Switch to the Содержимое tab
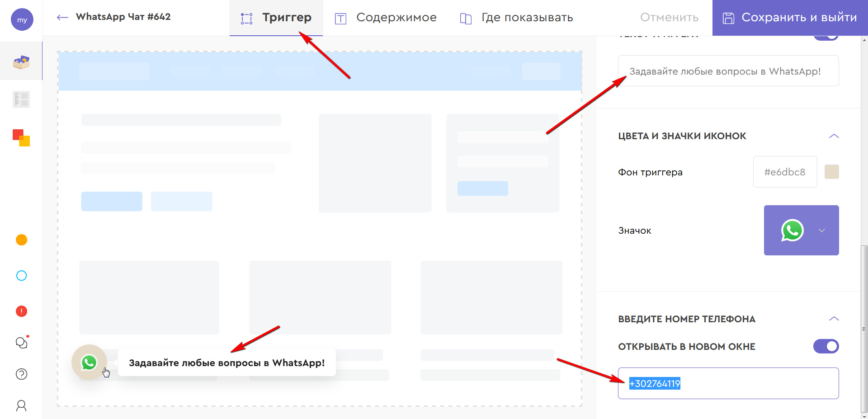The image size is (868, 419). click(x=386, y=18)
